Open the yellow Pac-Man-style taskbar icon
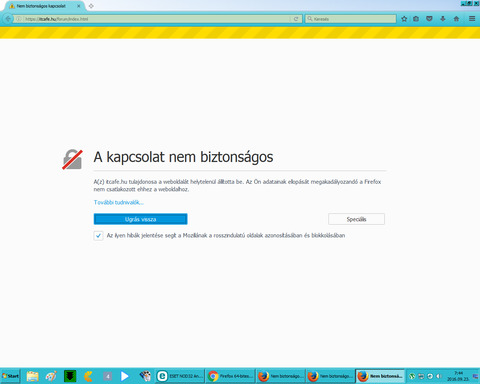 (x=89, y=376)
